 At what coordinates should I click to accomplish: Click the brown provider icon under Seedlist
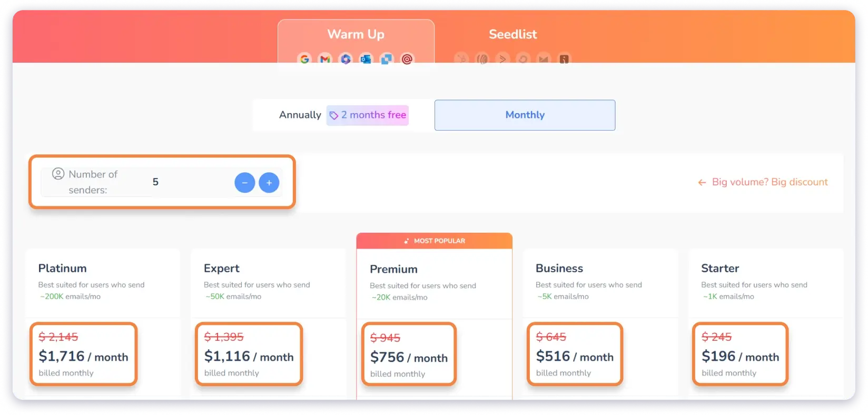[x=564, y=59]
